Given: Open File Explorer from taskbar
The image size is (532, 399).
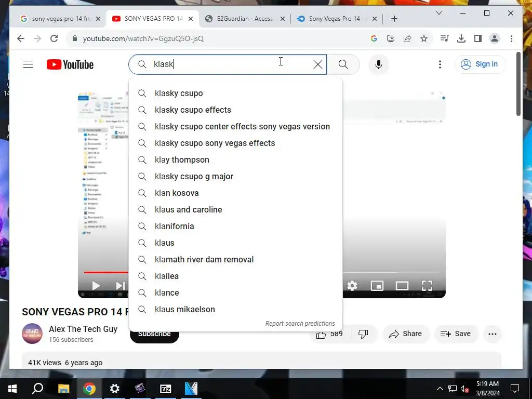Looking at the screenshot, I should (x=63, y=389).
